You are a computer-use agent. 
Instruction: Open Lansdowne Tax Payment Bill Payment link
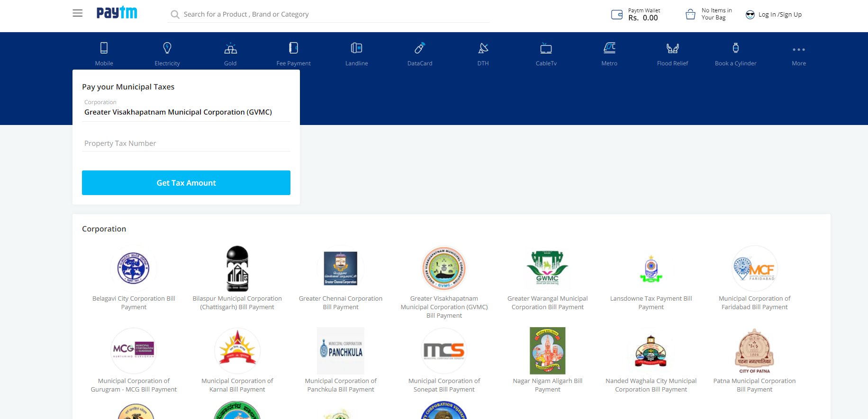[x=651, y=303]
